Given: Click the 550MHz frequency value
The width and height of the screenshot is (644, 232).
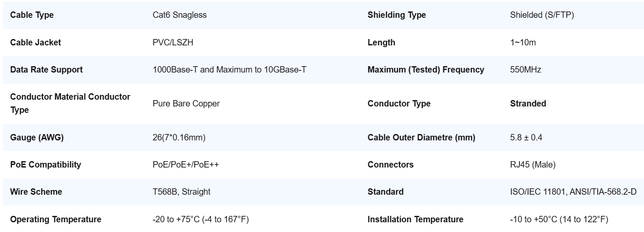Looking at the screenshot, I should click(x=526, y=70).
